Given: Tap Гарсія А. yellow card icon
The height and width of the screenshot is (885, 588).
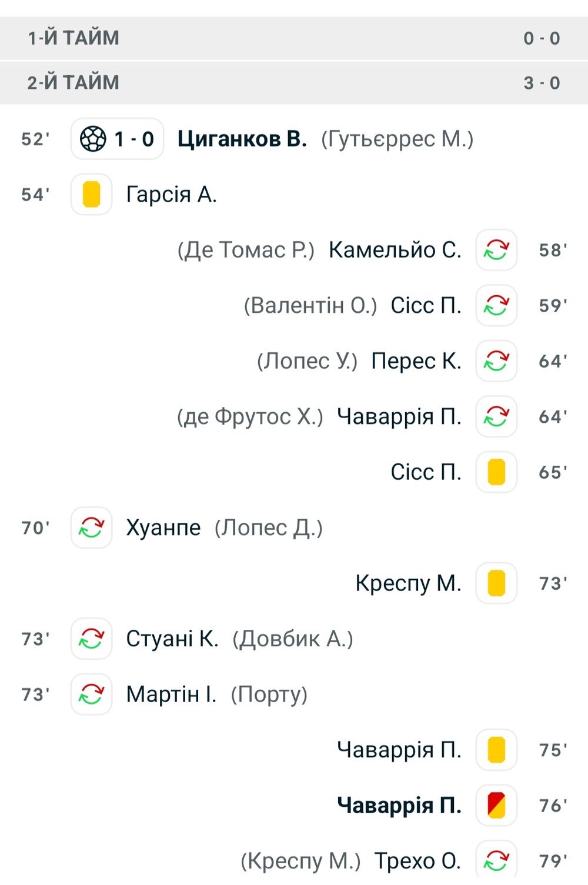Looking at the screenshot, I should coord(91,195).
